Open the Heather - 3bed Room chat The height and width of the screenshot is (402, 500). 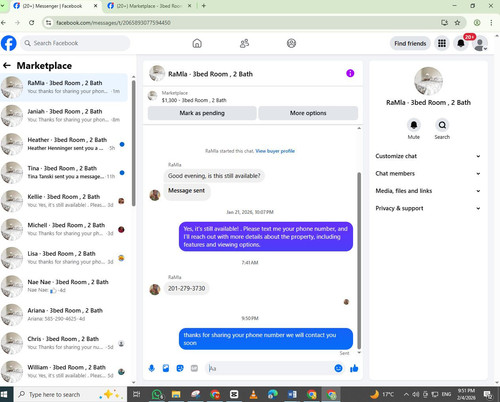click(64, 144)
